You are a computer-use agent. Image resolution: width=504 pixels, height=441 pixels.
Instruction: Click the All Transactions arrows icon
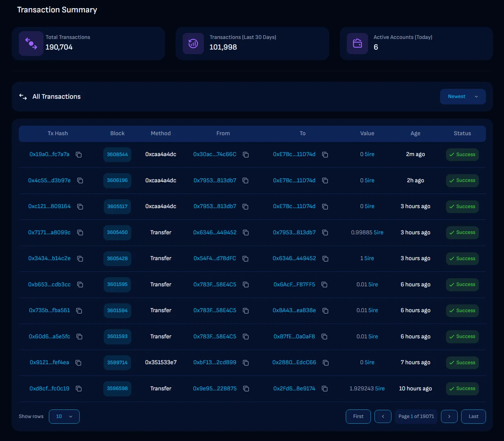click(x=23, y=97)
